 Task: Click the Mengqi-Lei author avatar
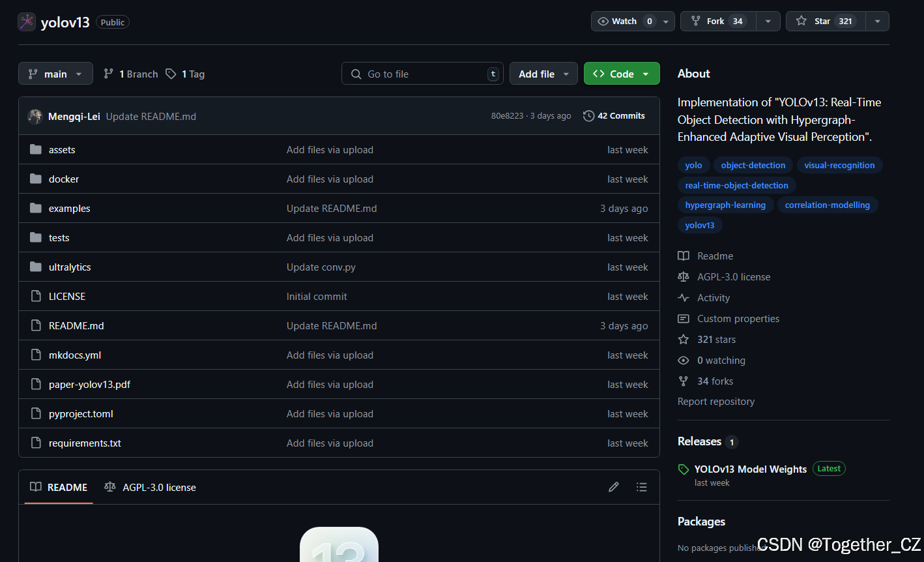tap(35, 116)
